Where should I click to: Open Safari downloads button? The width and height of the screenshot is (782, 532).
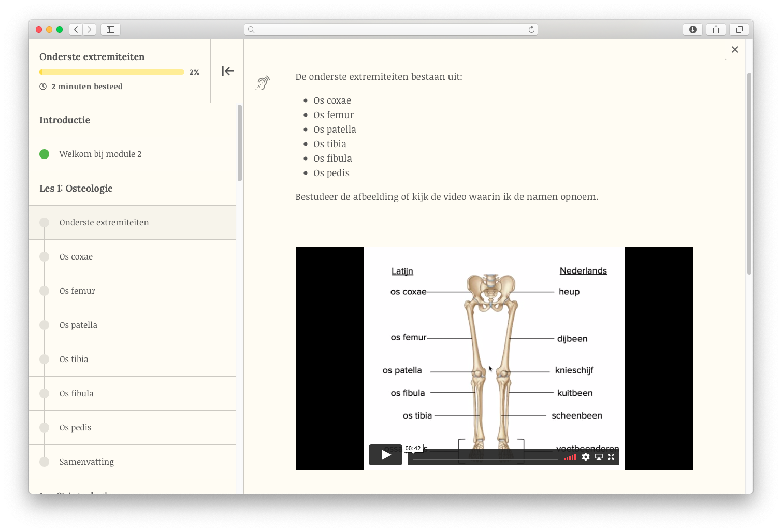(x=692, y=30)
